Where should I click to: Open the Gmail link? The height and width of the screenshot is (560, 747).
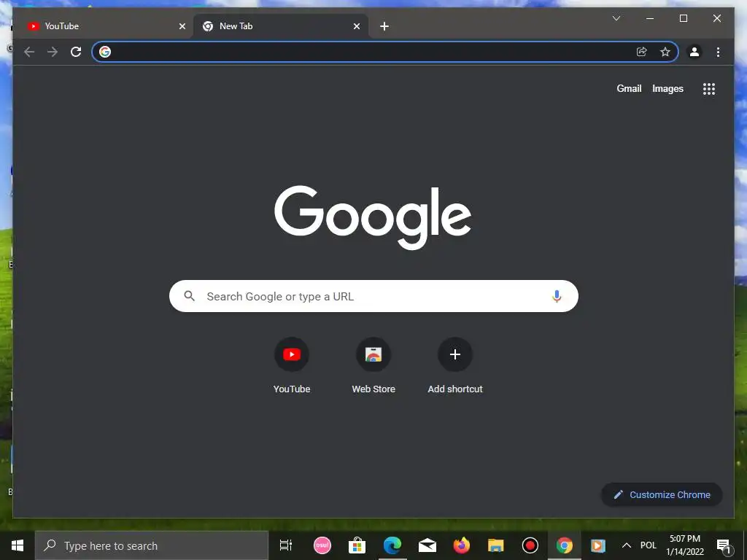(x=629, y=88)
